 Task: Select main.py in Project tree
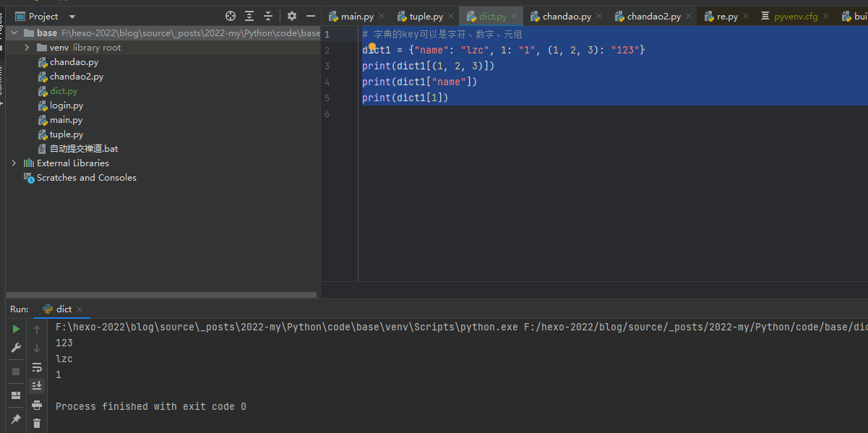coord(66,120)
